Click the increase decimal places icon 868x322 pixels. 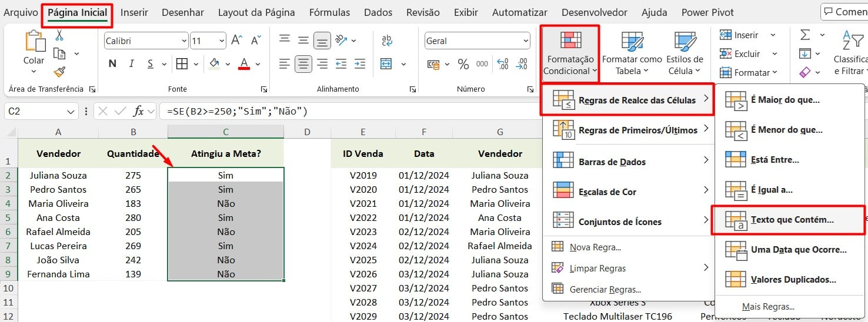click(x=503, y=63)
